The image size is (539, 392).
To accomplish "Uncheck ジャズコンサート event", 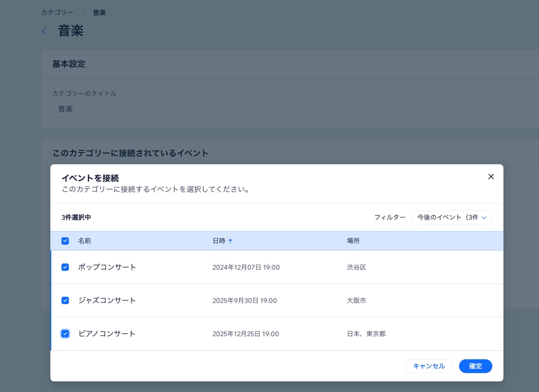I will [65, 300].
